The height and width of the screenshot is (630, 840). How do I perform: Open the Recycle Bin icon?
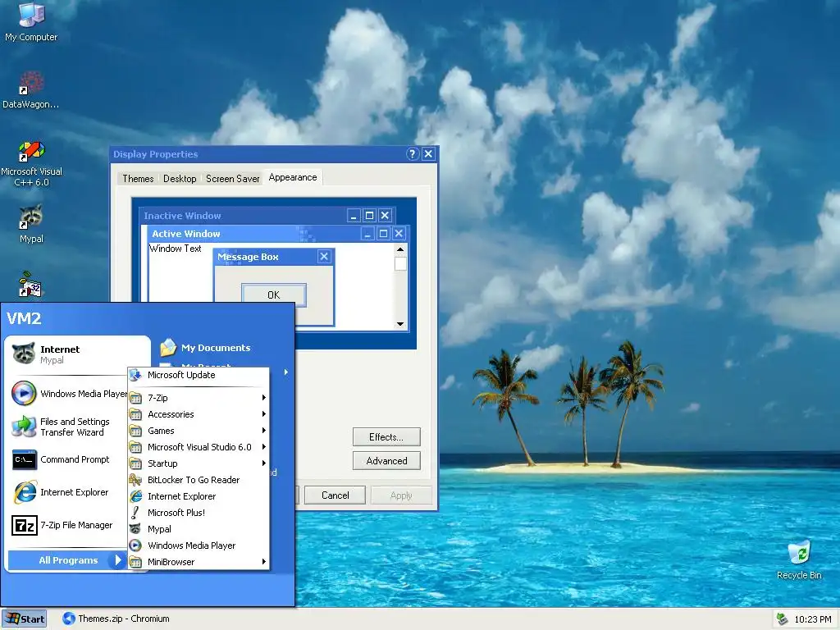[x=799, y=559]
